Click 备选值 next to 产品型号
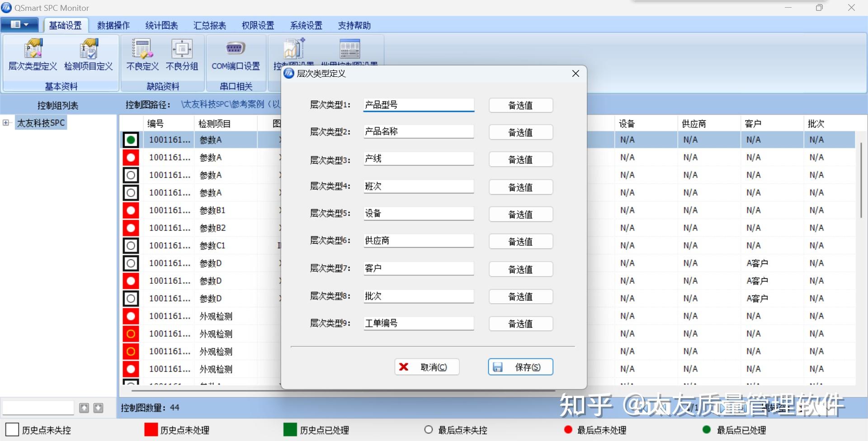The width and height of the screenshot is (868, 441). tap(520, 105)
